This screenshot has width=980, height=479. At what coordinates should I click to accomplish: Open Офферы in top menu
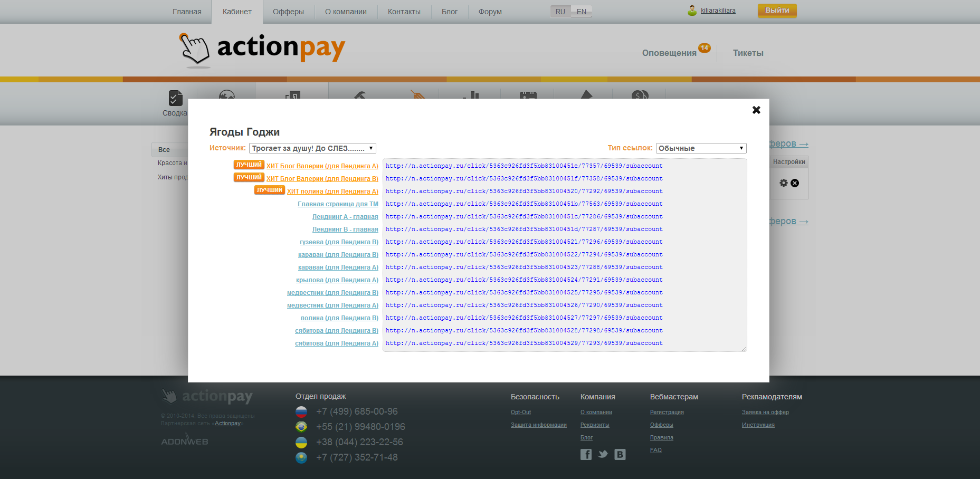click(x=288, y=12)
